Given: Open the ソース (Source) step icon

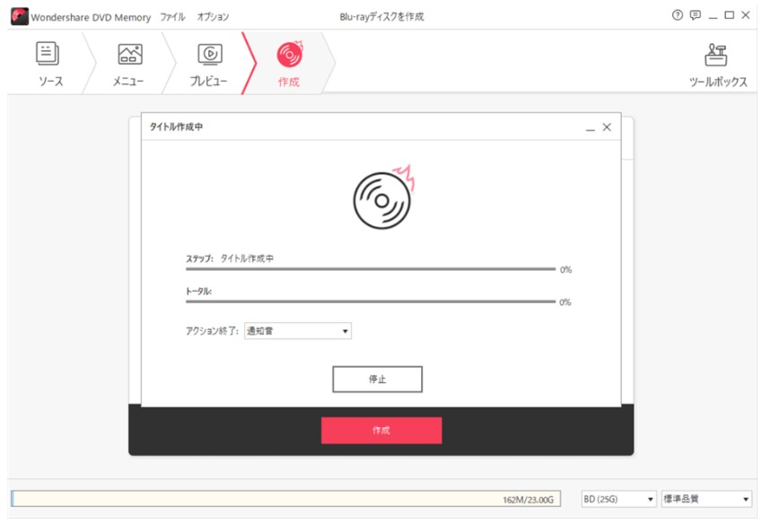Looking at the screenshot, I should pos(48,54).
